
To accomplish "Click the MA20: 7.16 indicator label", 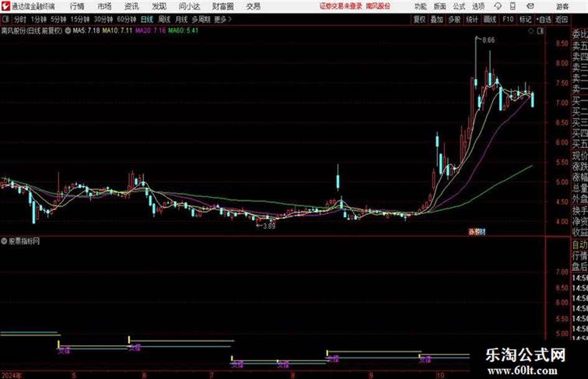I will tap(151, 30).
